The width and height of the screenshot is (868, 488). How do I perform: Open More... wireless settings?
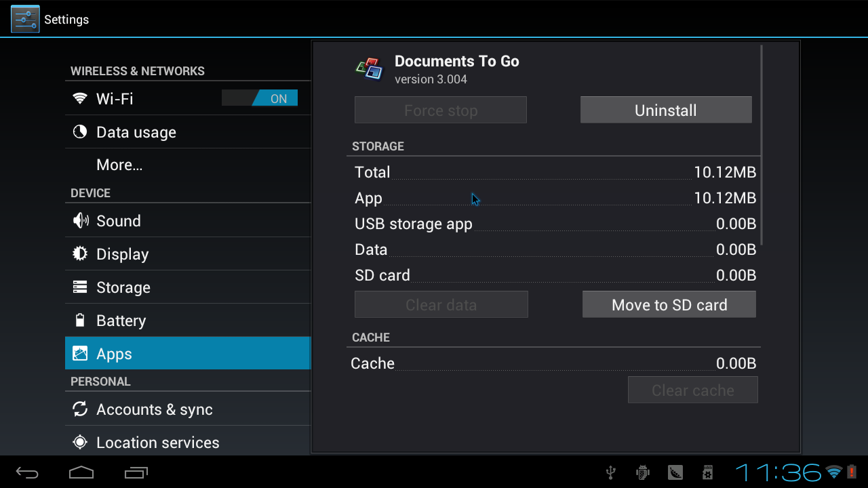pyautogui.click(x=188, y=165)
